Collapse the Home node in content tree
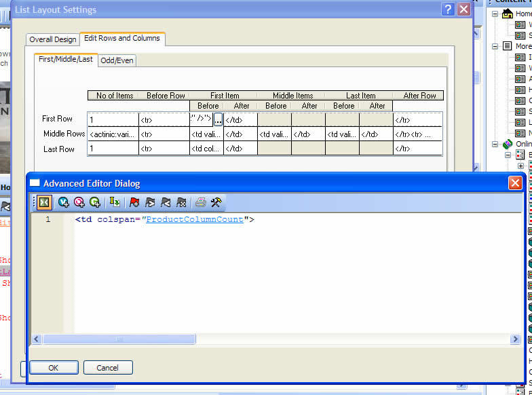This screenshot has height=395, width=532. 495,14
